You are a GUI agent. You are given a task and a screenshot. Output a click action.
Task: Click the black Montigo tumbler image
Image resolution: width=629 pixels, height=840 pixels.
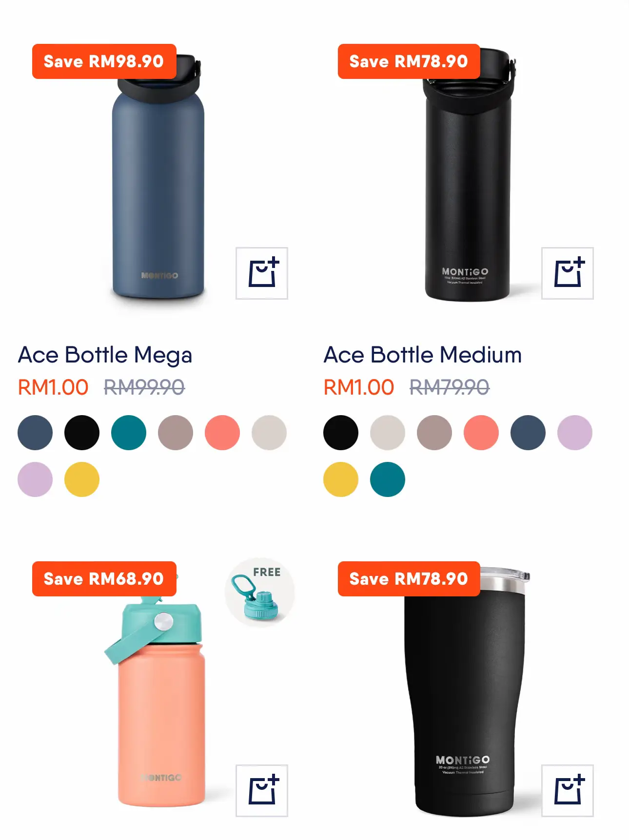466,692
